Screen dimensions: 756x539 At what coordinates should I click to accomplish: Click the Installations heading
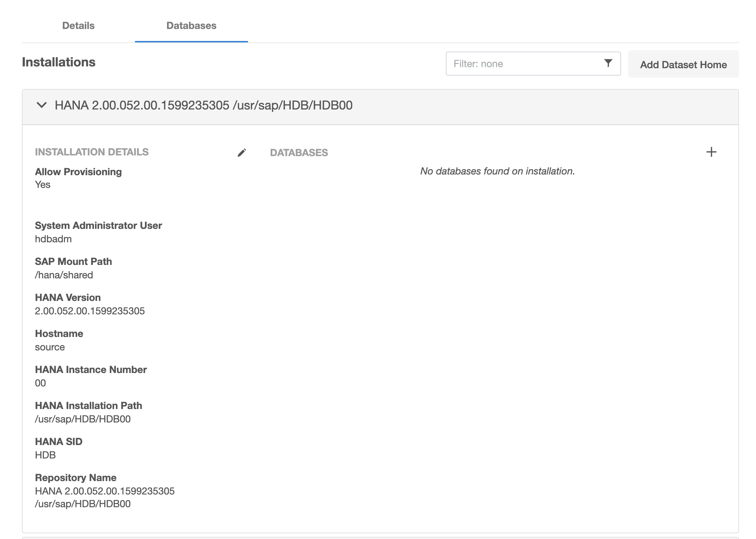pos(59,62)
